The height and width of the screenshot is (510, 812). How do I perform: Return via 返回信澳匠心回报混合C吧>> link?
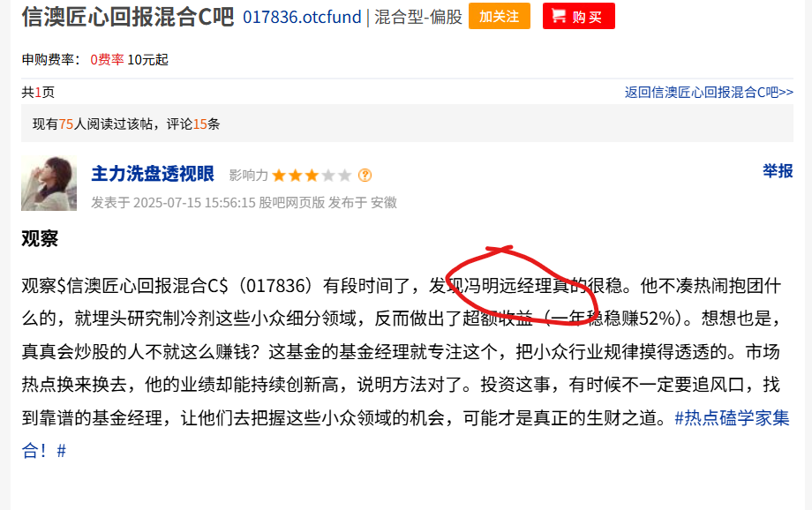point(709,92)
